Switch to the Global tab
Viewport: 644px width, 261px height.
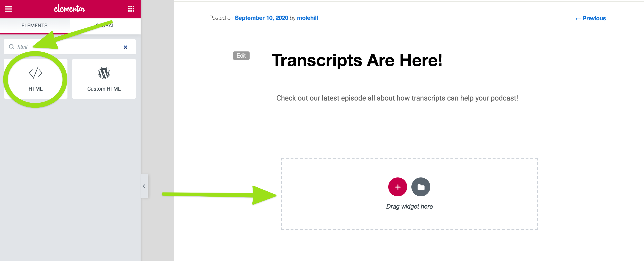point(105,25)
